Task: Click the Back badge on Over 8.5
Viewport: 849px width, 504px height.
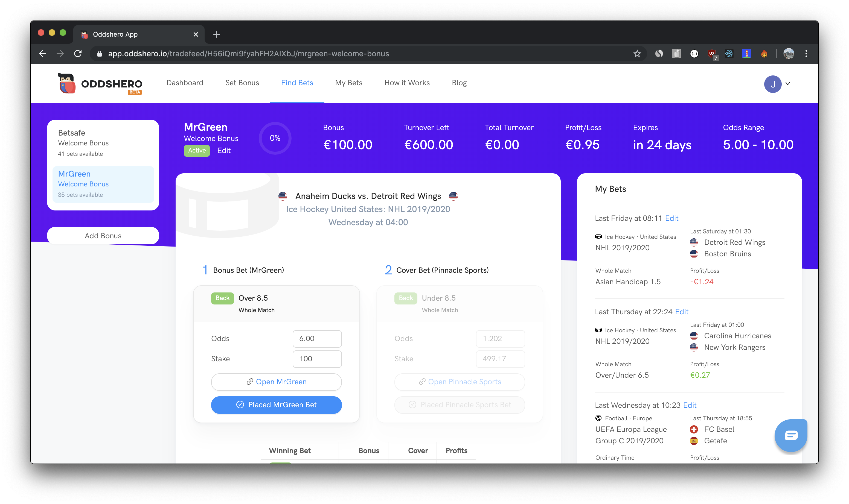Action: [x=222, y=298]
